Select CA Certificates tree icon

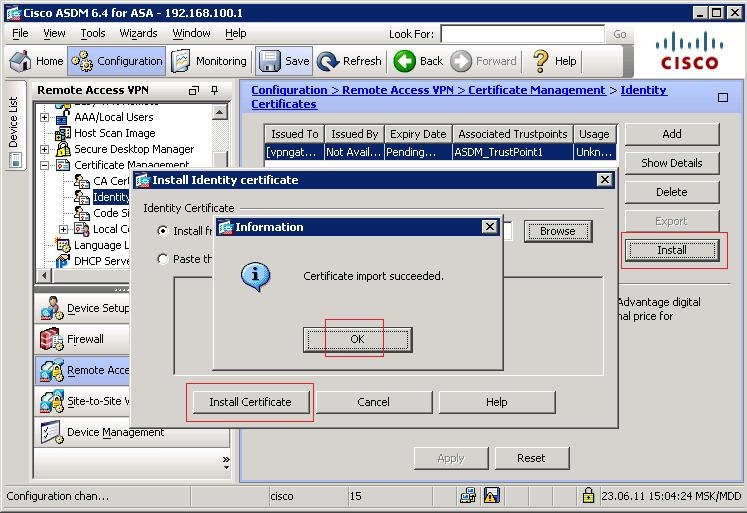(82, 181)
